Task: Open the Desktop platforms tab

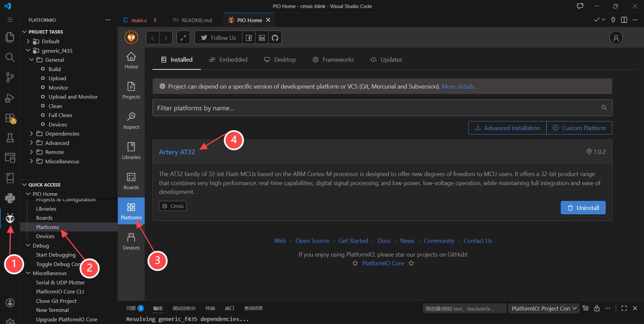Action: coord(280,60)
